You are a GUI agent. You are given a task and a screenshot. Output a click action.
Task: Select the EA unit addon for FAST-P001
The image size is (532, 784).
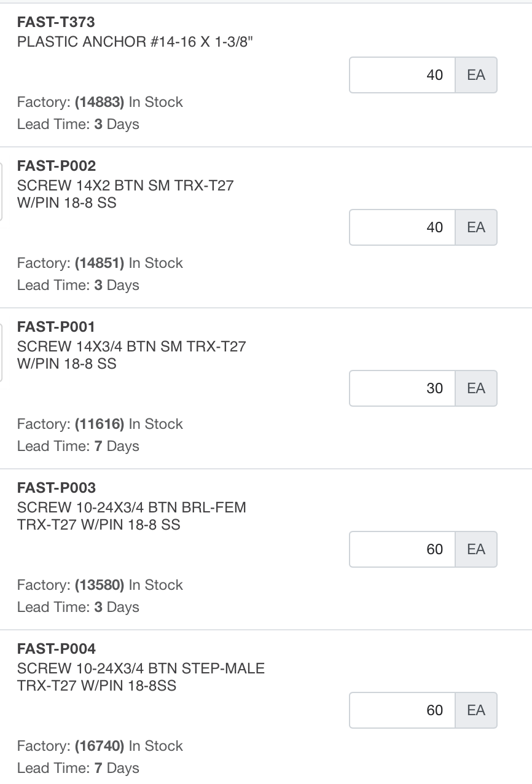coord(476,388)
